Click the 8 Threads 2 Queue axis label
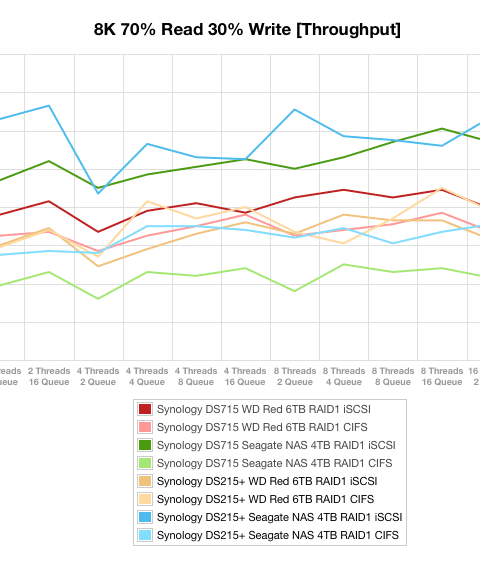Image resolution: width=480 pixels, height=579 pixels. 295,376
